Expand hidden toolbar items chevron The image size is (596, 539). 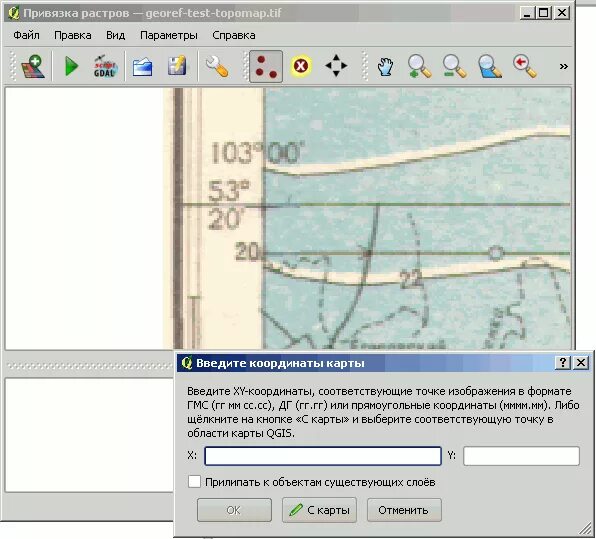563,67
